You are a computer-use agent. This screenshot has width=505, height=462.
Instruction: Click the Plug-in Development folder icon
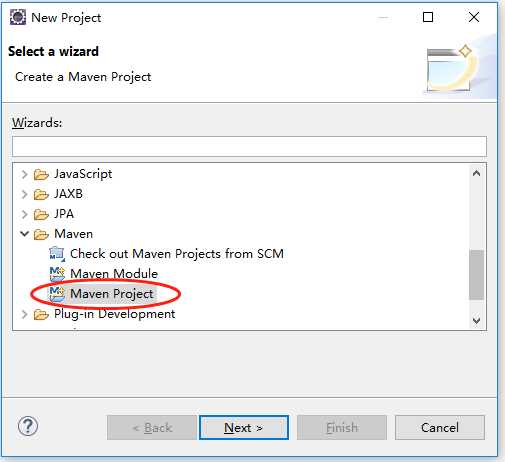(41, 314)
